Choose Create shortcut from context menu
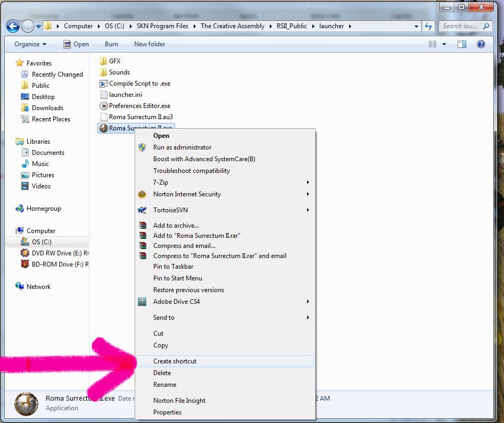 pyautogui.click(x=175, y=361)
